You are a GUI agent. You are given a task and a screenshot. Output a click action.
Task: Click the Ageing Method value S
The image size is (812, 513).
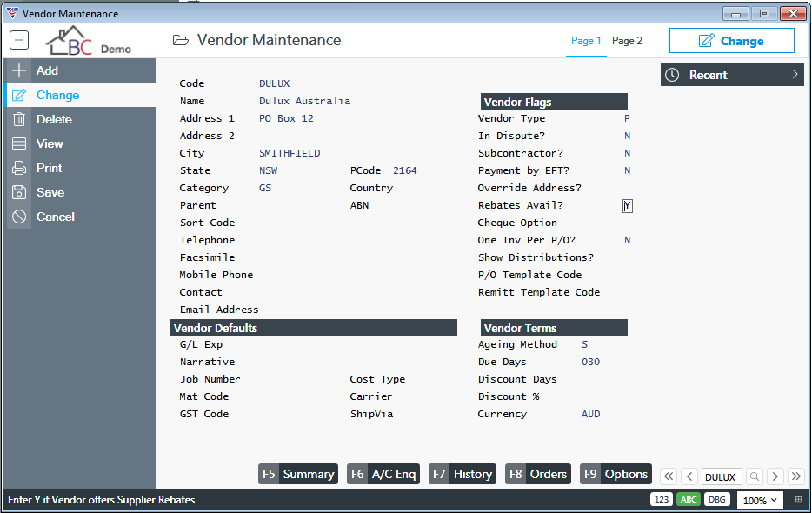(x=585, y=344)
